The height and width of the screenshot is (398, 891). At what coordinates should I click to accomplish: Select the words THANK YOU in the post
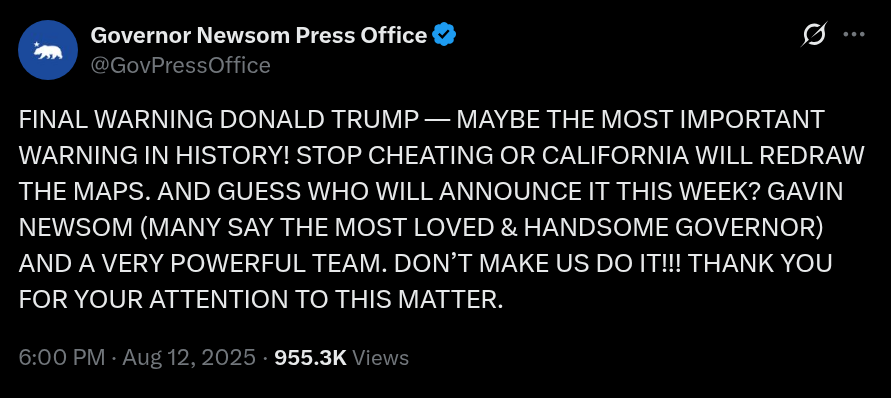point(760,263)
